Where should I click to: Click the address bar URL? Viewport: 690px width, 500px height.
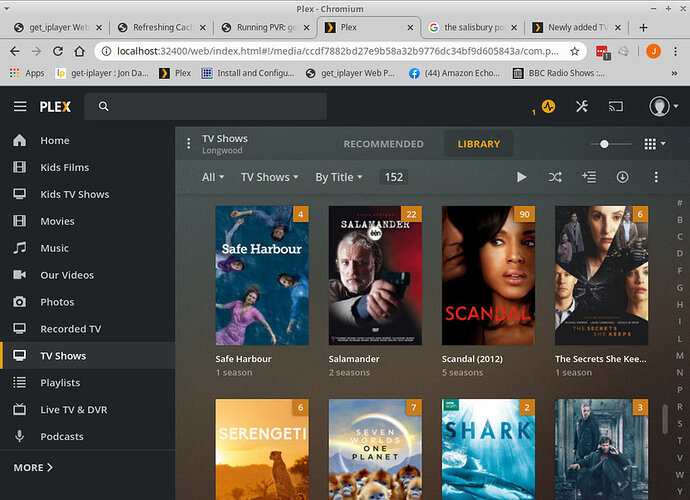pos(338,51)
